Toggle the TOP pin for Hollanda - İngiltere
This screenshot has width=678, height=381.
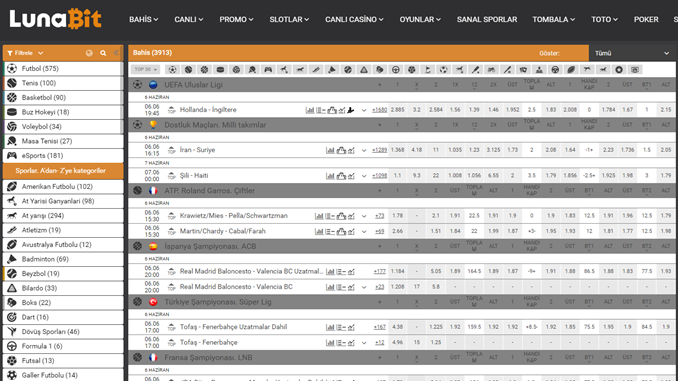[x=172, y=110]
